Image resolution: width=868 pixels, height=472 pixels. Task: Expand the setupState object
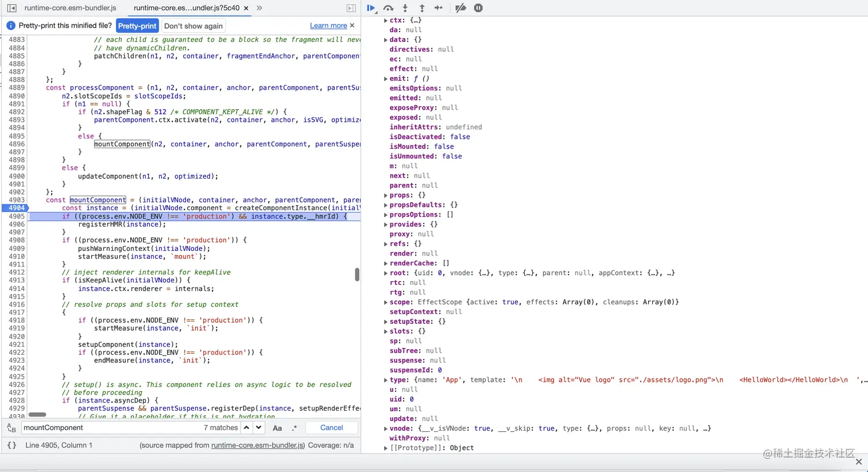click(x=386, y=322)
